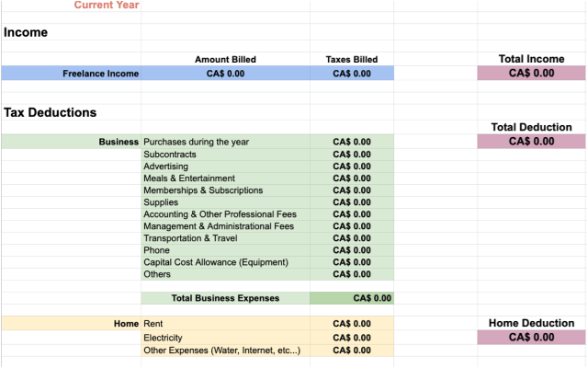The height and width of the screenshot is (368, 588).
Task: Click the 'Home Deduction' label
Action: tap(531, 323)
